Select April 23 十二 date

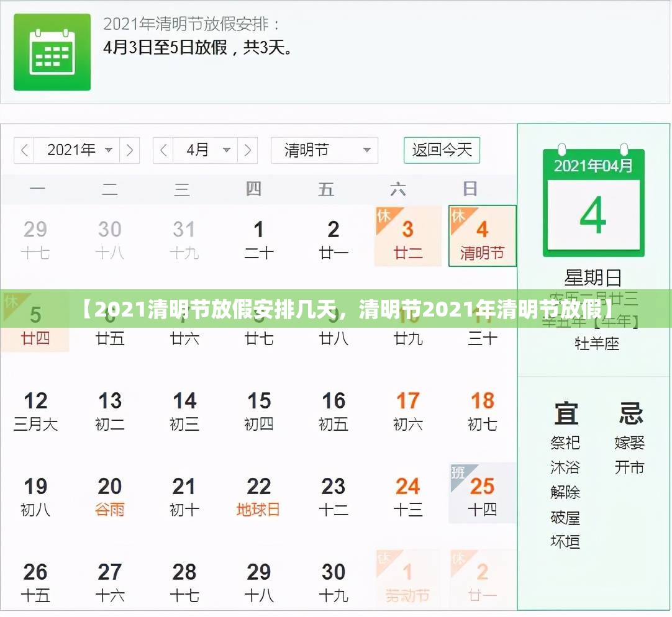coord(334,497)
